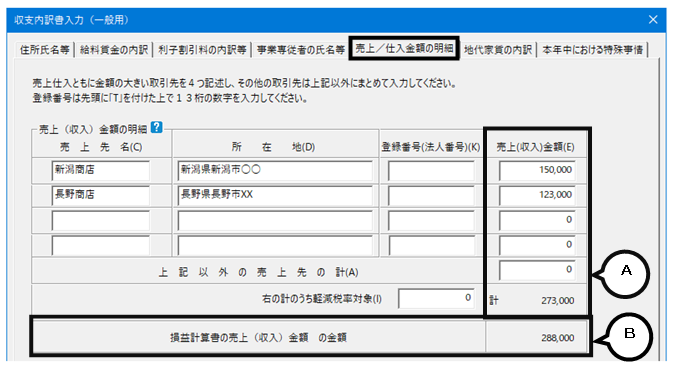Open the 給料賃金の内訳 tab
Image resolution: width=680 pixels, height=371 pixels.
point(114,50)
